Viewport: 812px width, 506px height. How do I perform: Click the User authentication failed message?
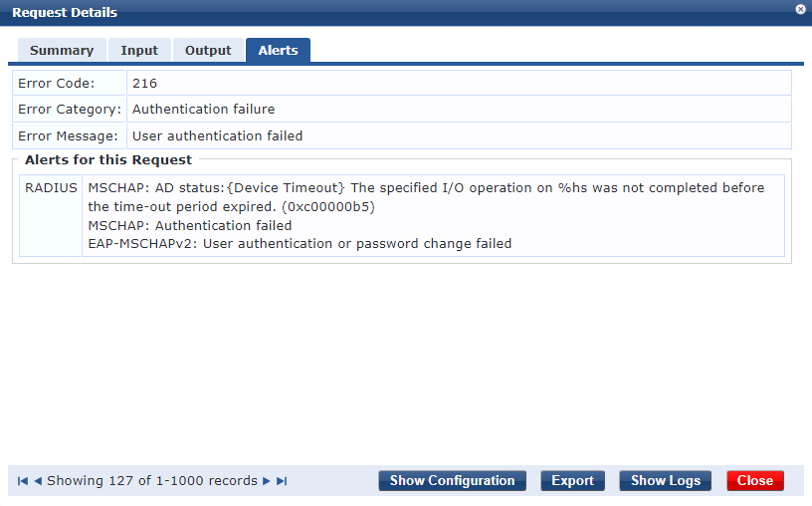217,135
